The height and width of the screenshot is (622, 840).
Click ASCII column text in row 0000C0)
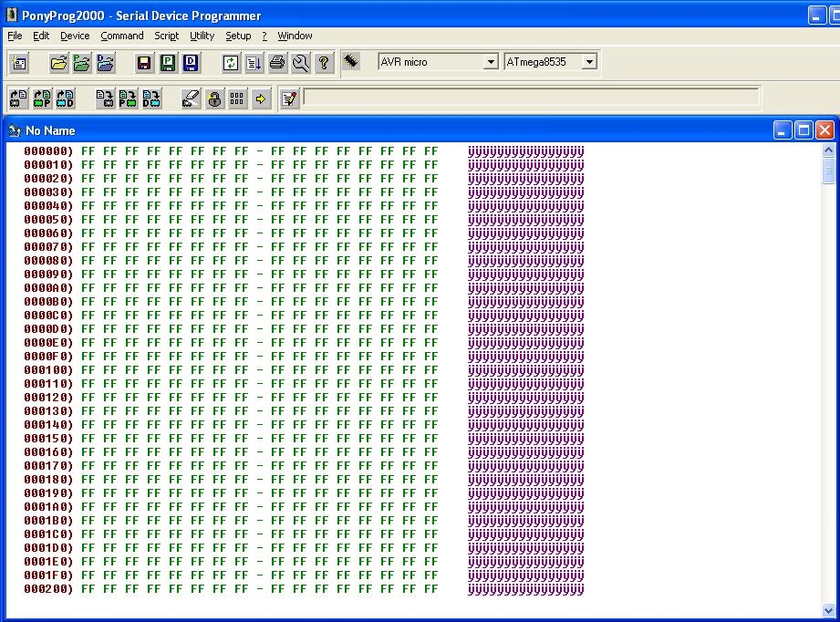[526, 316]
